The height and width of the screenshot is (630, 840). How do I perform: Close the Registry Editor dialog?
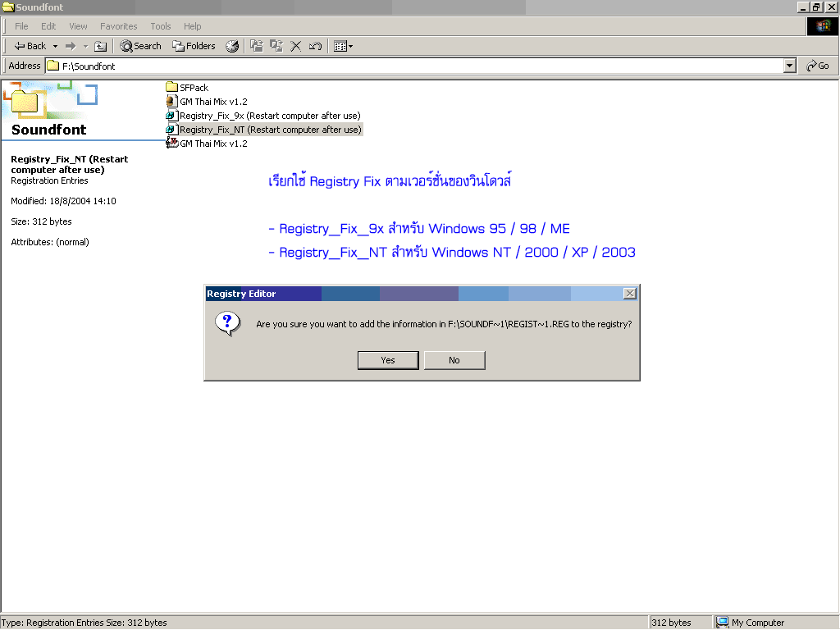click(x=630, y=293)
